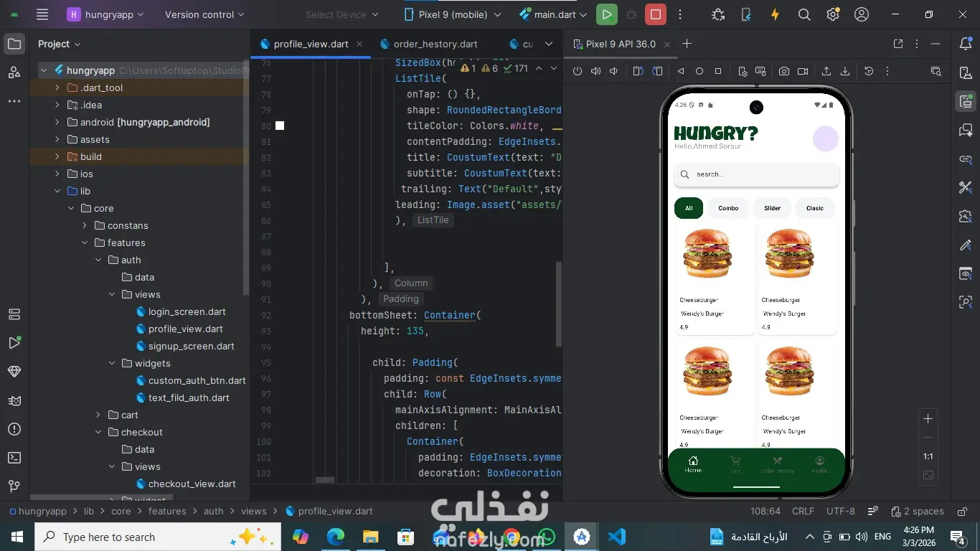This screenshot has height=551, width=980.
Task: Click the Windows taskbar search box
Action: pos(156,537)
